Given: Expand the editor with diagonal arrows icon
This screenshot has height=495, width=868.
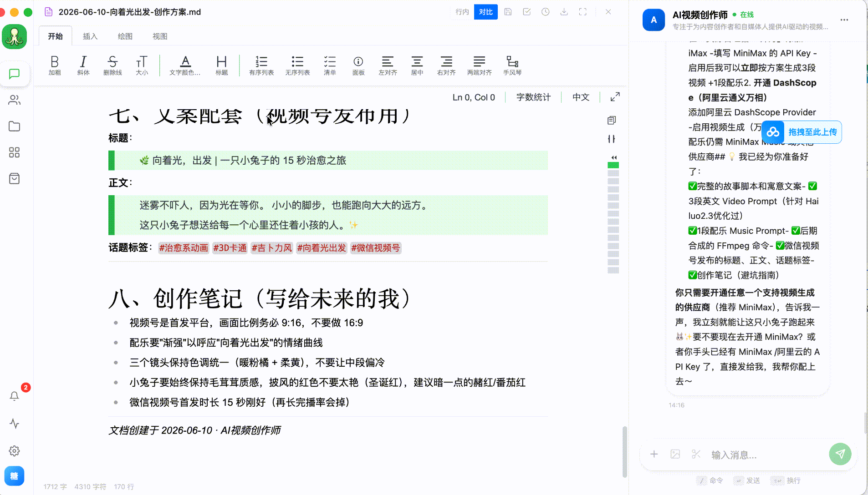Looking at the screenshot, I should [x=615, y=97].
